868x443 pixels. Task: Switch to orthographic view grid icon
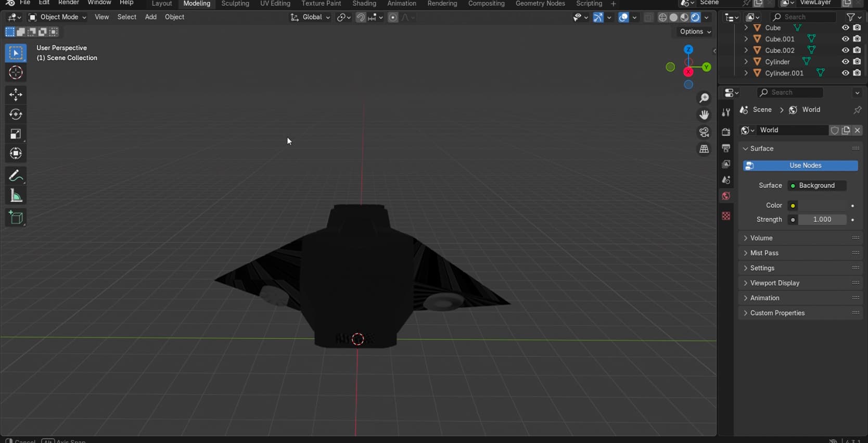704,149
